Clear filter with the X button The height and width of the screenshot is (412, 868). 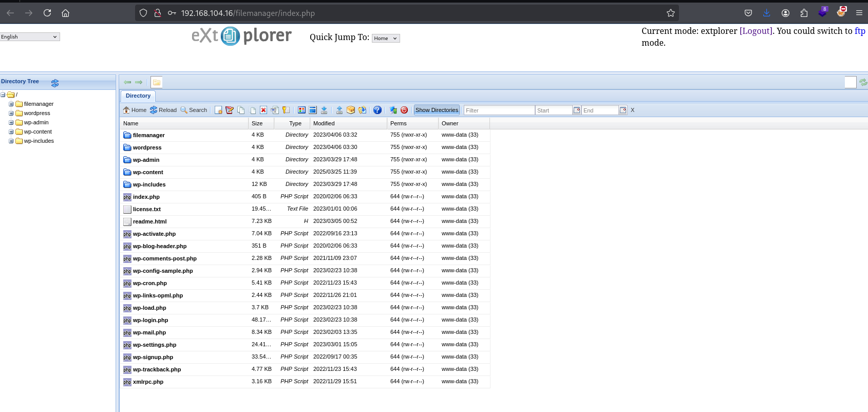pos(632,110)
